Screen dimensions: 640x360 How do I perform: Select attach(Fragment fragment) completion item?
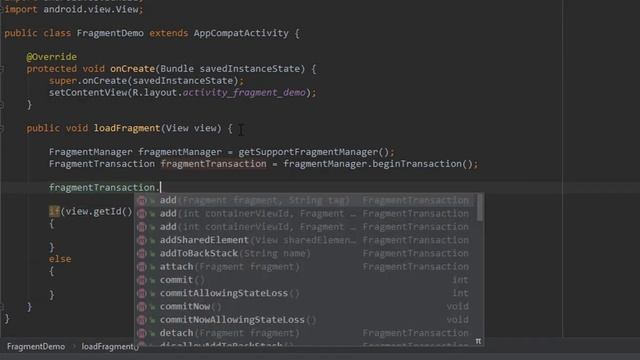point(305,267)
